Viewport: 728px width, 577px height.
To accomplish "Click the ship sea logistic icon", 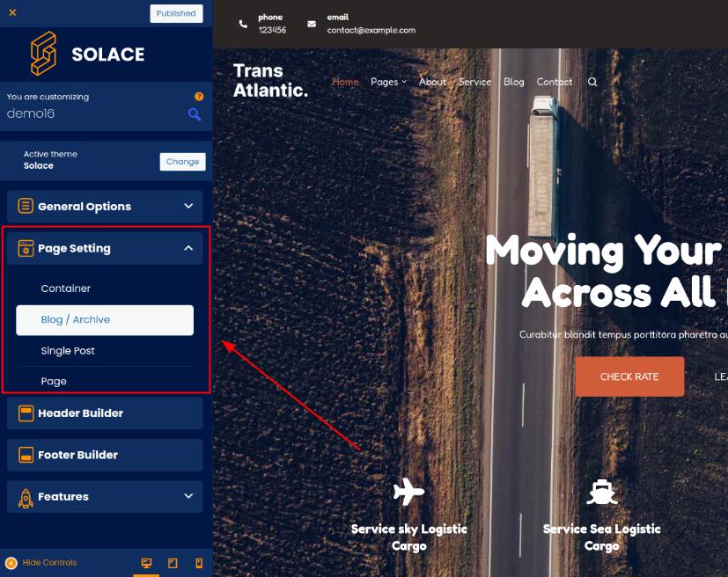I will [x=601, y=492].
